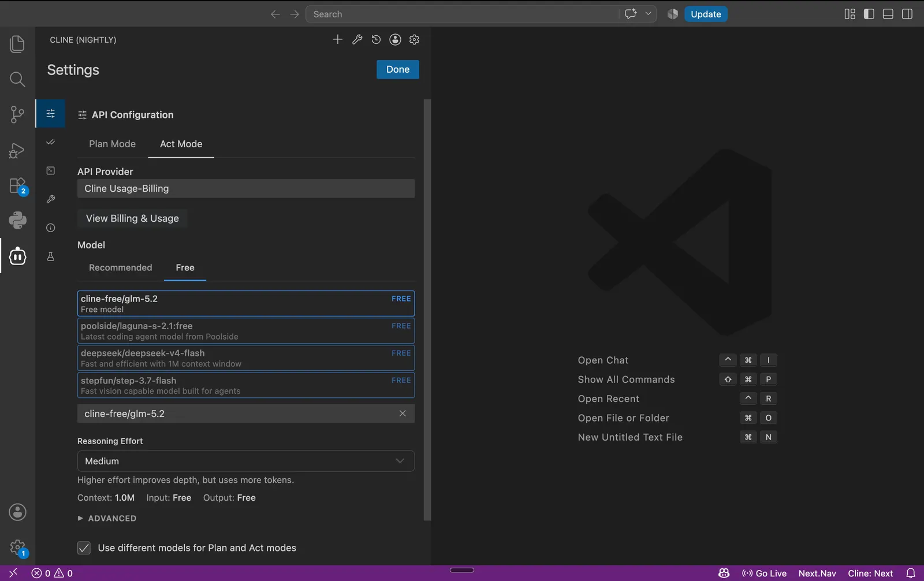The height and width of the screenshot is (581, 924).
Task: Click the Done button
Action: (x=398, y=69)
